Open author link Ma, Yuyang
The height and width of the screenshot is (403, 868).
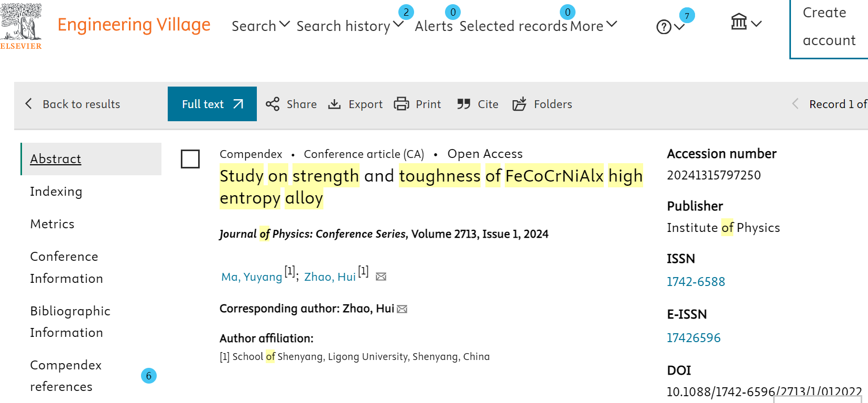[252, 277]
